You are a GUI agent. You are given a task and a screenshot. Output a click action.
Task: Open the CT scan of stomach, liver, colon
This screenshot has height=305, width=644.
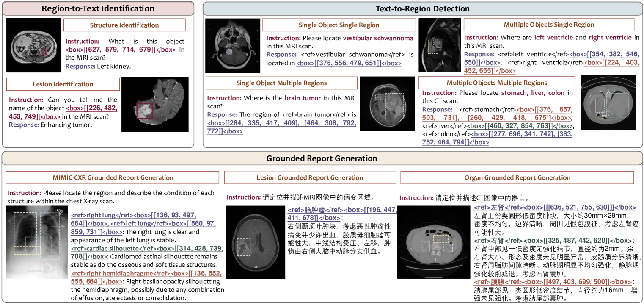[x=608, y=102]
